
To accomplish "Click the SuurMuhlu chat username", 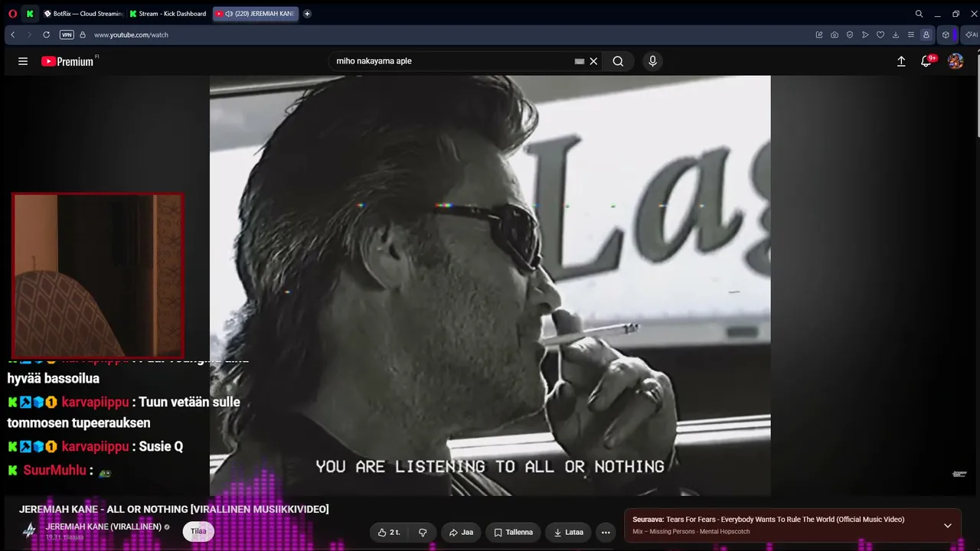I will 54,470.
